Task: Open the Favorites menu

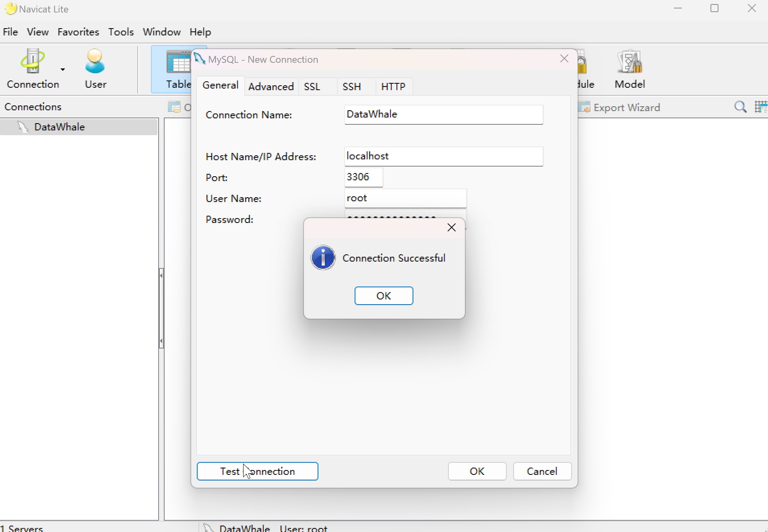Action: click(x=78, y=32)
